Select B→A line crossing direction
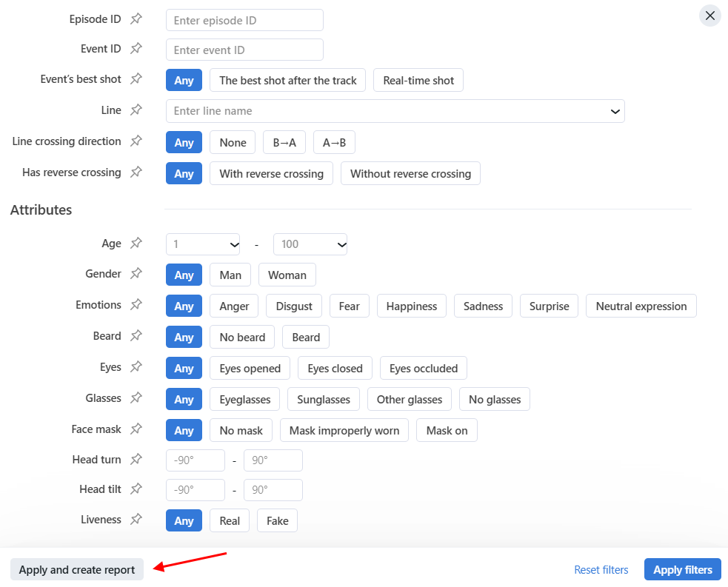This screenshot has height=587, width=728. pos(284,143)
